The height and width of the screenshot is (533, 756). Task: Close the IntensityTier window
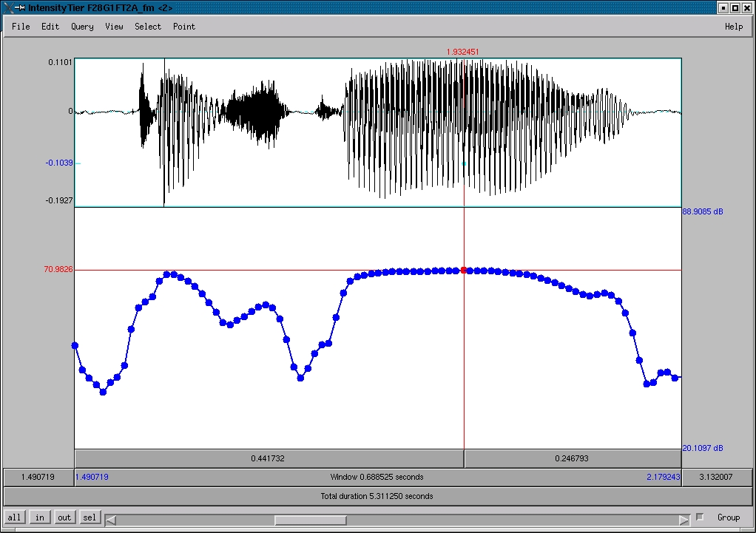pyautogui.click(x=746, y=7)
